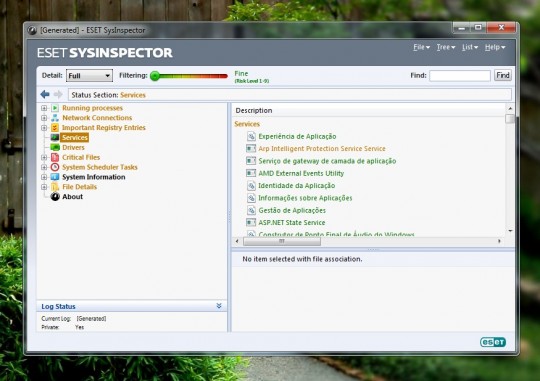Click in the Find text field

point(460,75)
